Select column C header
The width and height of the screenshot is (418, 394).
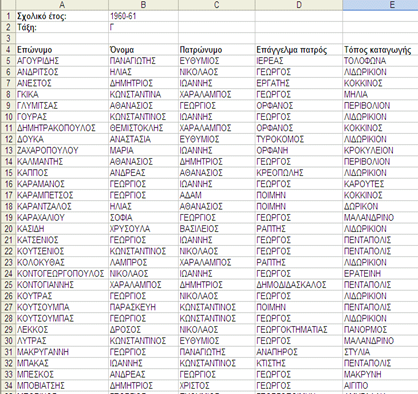point(217,5)
